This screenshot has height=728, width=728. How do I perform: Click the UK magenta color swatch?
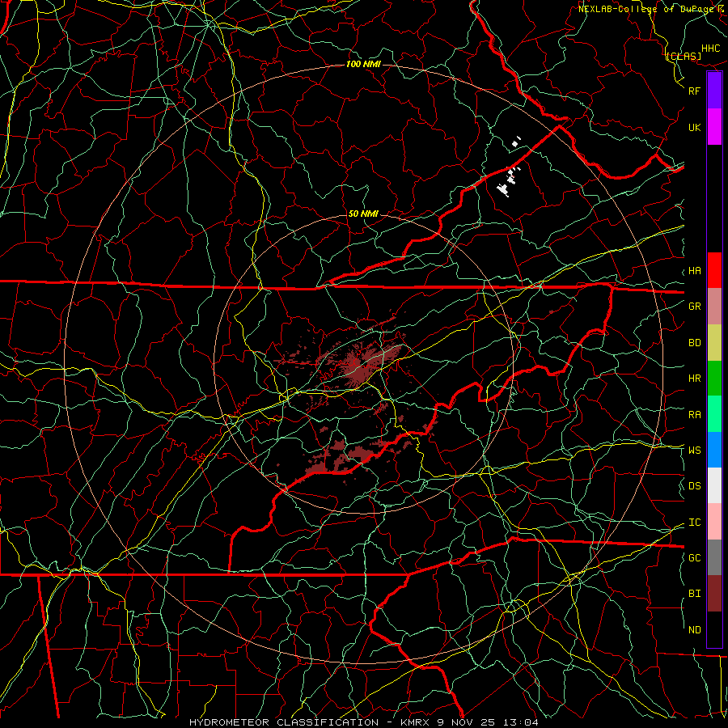(x=714, y=127)
